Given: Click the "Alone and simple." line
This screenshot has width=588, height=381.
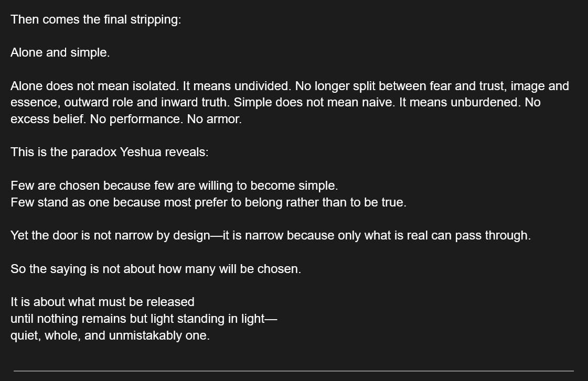Looking at the screenshot, I should click(60, 53).
